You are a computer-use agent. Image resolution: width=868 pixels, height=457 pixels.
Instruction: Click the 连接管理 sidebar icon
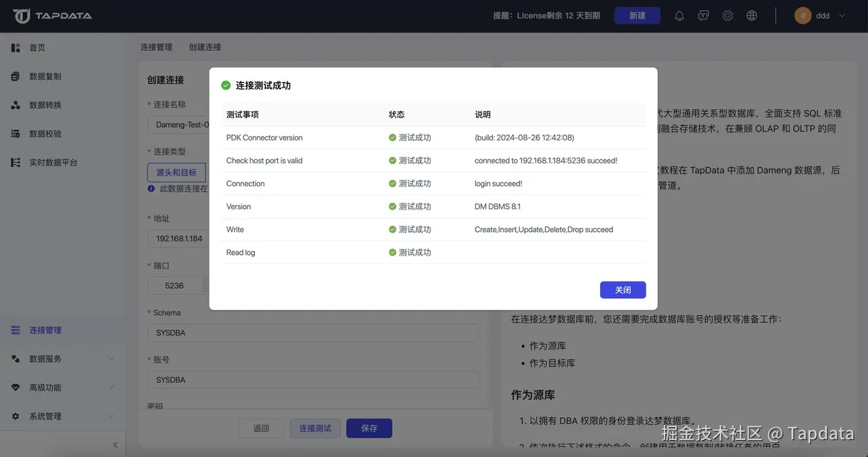[16, 330]
